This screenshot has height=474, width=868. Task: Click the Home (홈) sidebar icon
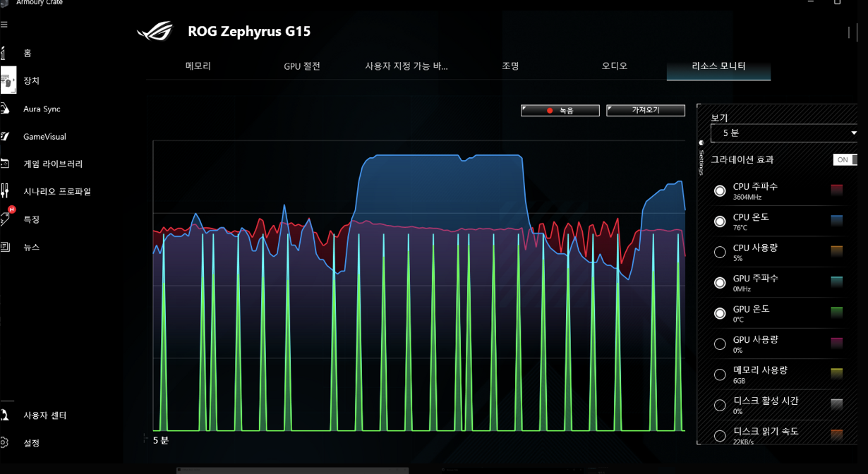tap(4, 53)
